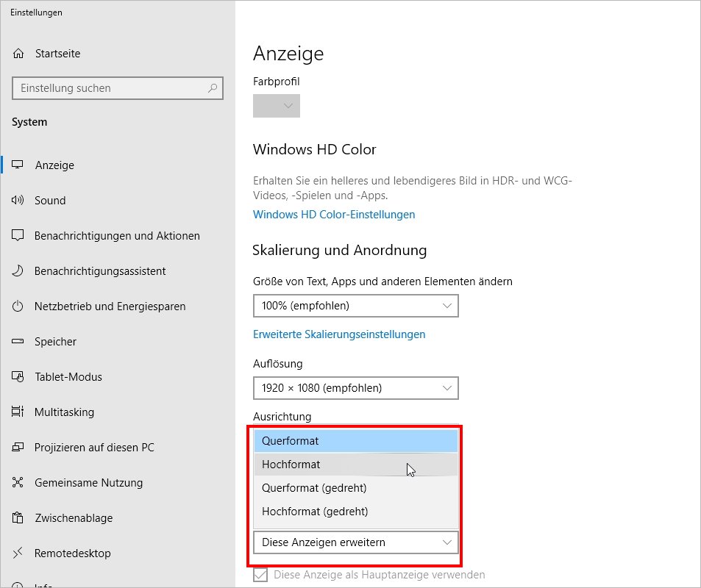Select the Benachrichtigungsassistent moon icon
Viewport: 701px width, 588px height.
coord(18,271)
